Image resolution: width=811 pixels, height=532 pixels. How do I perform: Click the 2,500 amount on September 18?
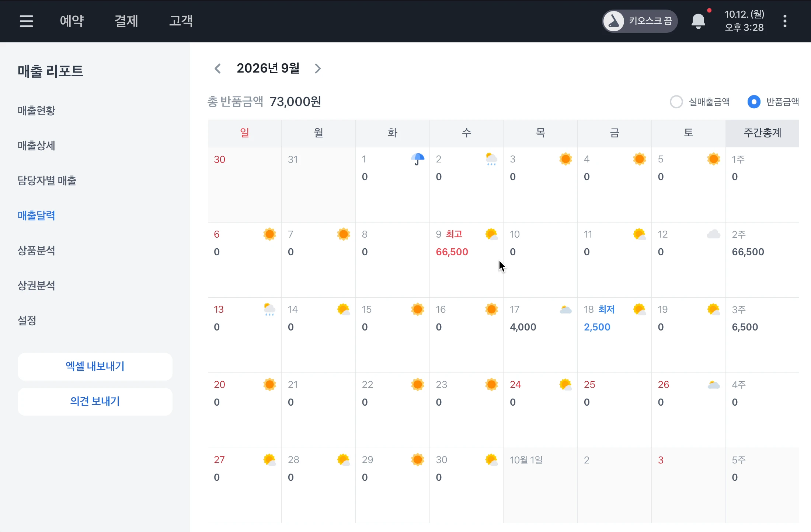click(597, 327)
